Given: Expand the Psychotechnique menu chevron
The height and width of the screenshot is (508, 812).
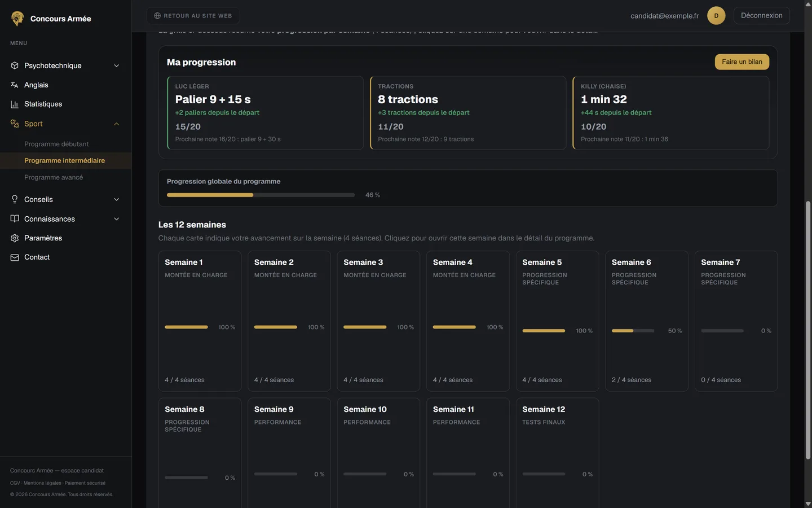Looking at the screenshot, I should point(117,65).
